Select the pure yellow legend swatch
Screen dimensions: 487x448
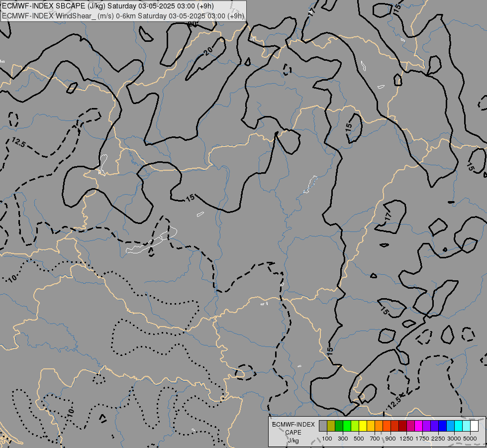click(363, 426)
